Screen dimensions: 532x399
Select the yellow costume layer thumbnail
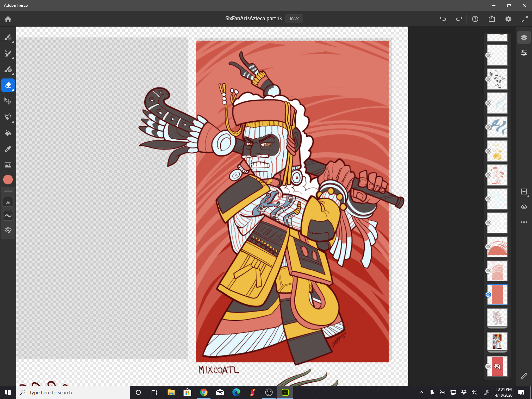pyautogui.click(x=497, y=151)
